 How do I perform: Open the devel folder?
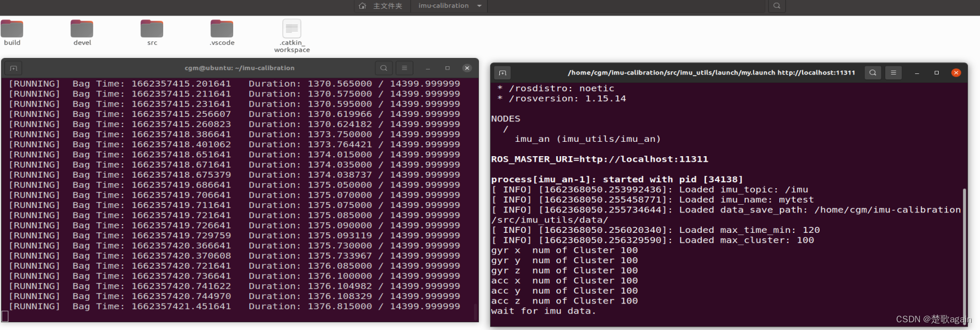82,33
